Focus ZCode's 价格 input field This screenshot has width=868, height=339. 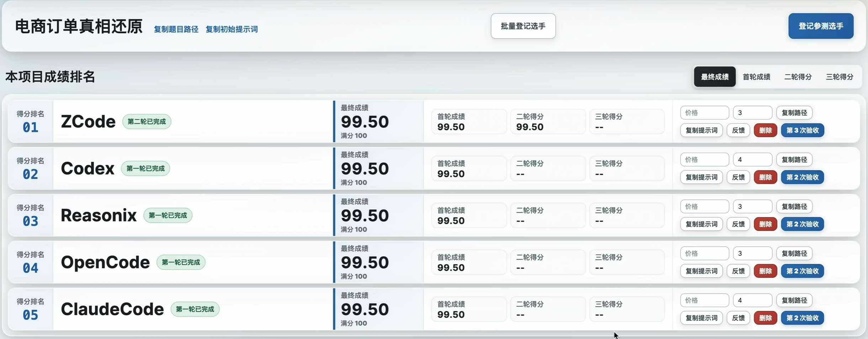[x=704, y=113]
